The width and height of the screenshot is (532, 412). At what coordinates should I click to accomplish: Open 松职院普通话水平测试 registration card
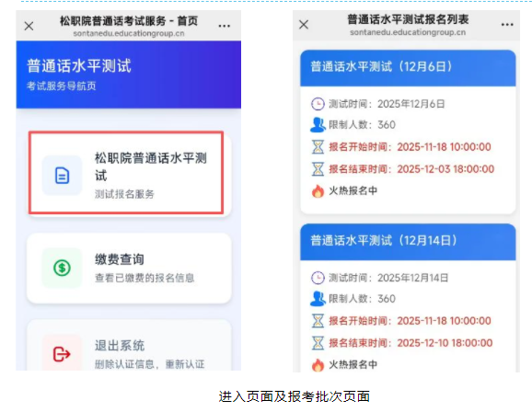(129, 174)
